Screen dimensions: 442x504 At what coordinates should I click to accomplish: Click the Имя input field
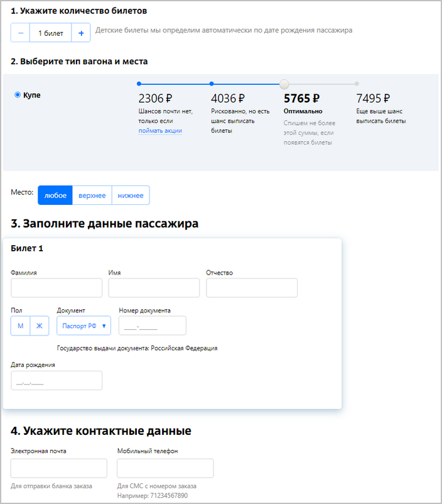(x=154, y=288)
